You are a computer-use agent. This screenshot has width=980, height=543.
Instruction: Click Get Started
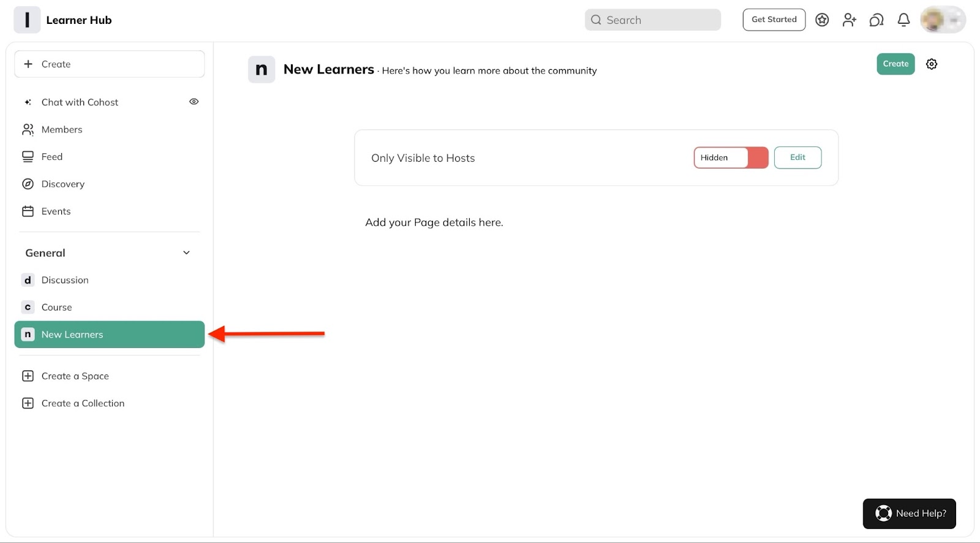click(x=774, y=20)
